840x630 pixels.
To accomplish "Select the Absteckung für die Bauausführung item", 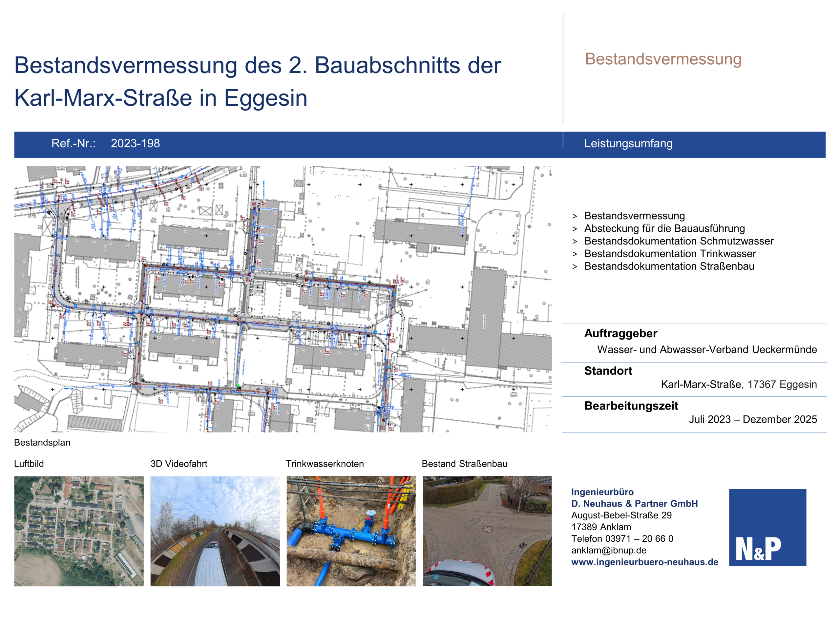I will tap(664, 228).
